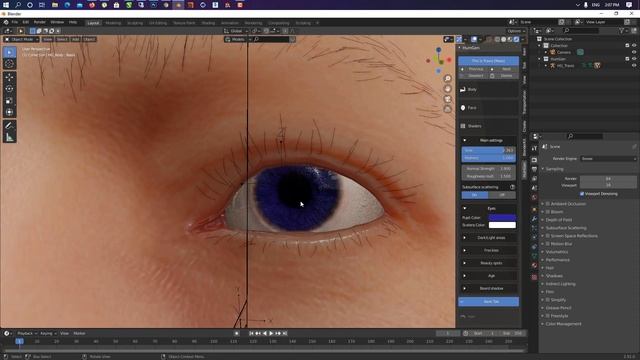
Task: Expand the Color Management panel
Action: 563,324
